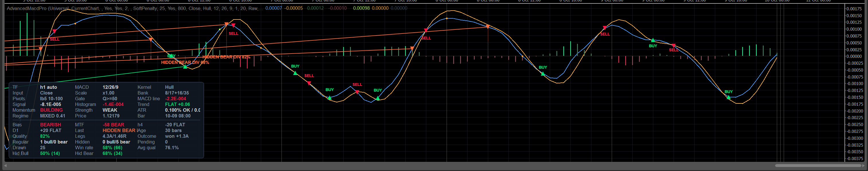Click the '-20 FLAT' h4 value
Image resolution: width=868 pixels, height=171 pixels.
coord(175,125)
